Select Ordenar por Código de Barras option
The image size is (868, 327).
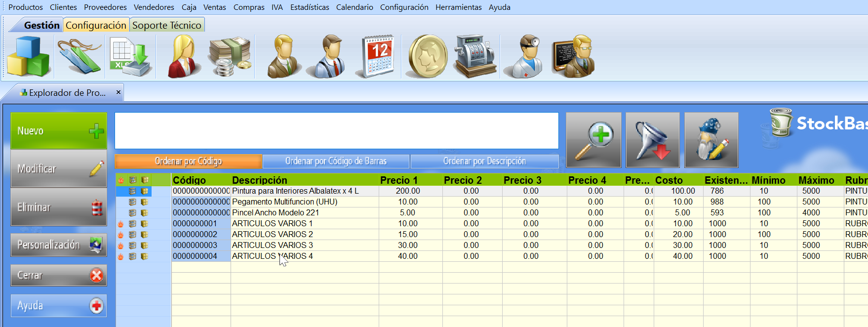[x=336, y=161]
